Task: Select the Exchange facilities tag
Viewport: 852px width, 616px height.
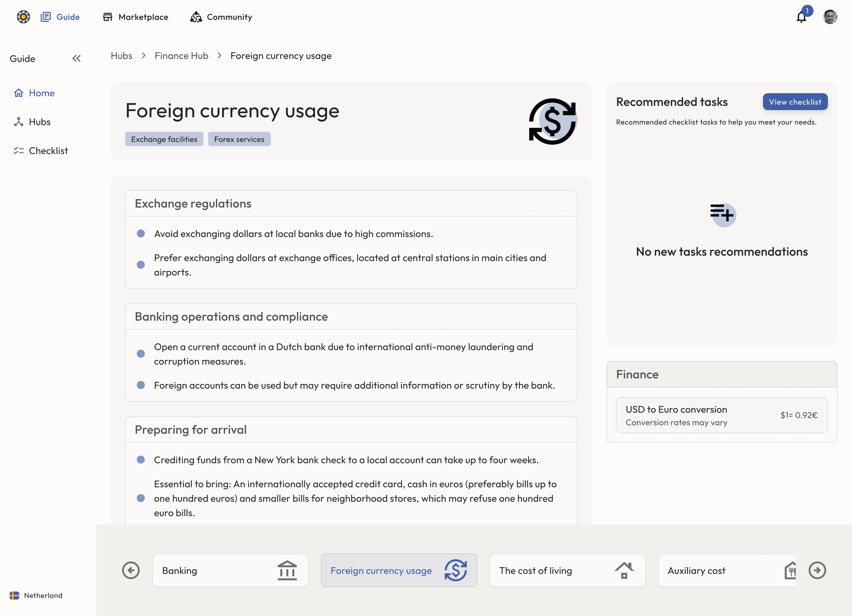Action: (x=164, y=139)
